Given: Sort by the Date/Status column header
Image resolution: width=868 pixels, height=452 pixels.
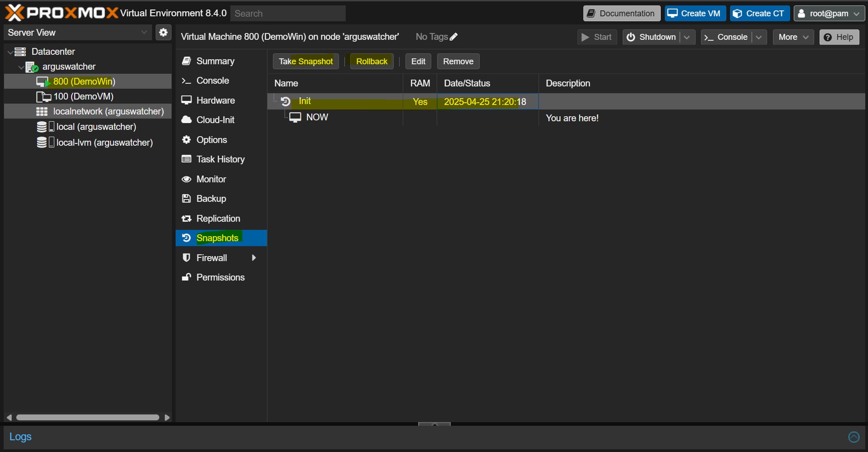Looking at the screenshot, I should point(488,83).
